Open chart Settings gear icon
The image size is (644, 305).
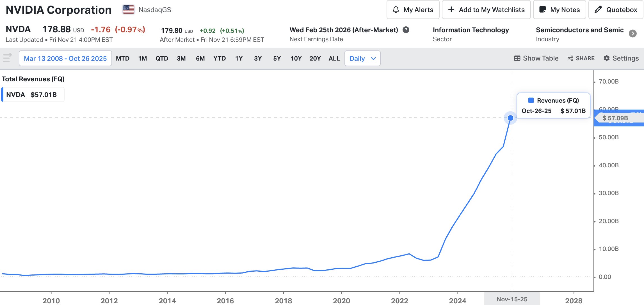click(607, 58)
